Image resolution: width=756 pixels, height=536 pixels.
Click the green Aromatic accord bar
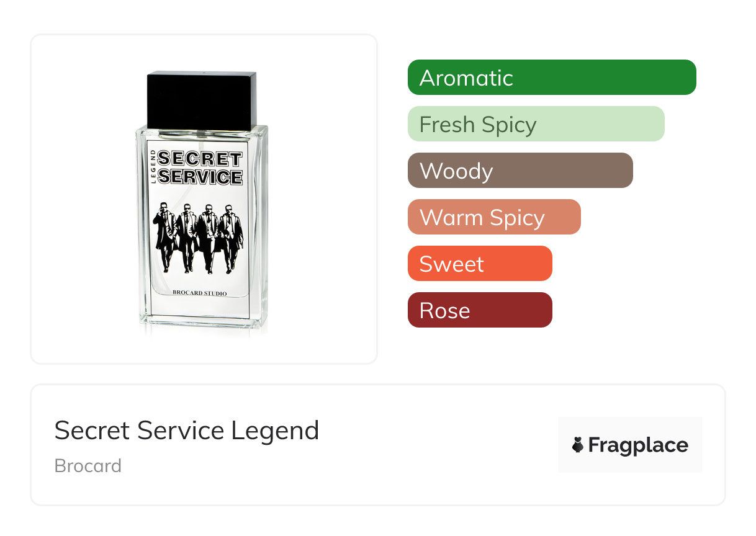pos(551,78)
